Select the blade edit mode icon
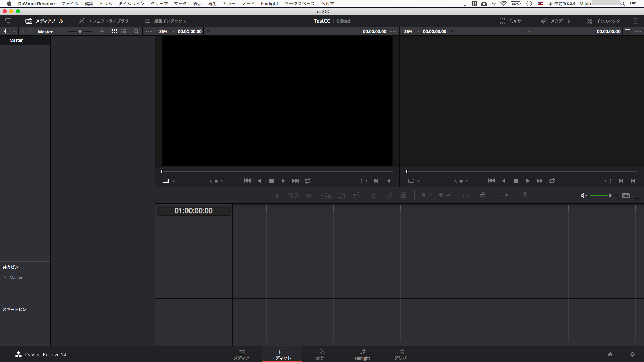Image resolution: width=644 pixels, height=362 pixels. [x=308, y=196]
